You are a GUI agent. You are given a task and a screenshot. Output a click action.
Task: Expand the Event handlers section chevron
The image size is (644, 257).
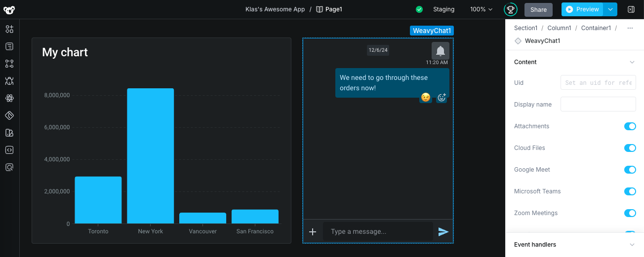[x=632, y=245]
